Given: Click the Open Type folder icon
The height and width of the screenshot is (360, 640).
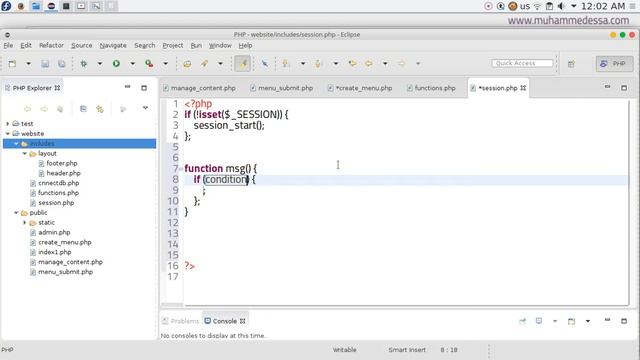Looking at the screenshot, I should (x=187, y=64).
